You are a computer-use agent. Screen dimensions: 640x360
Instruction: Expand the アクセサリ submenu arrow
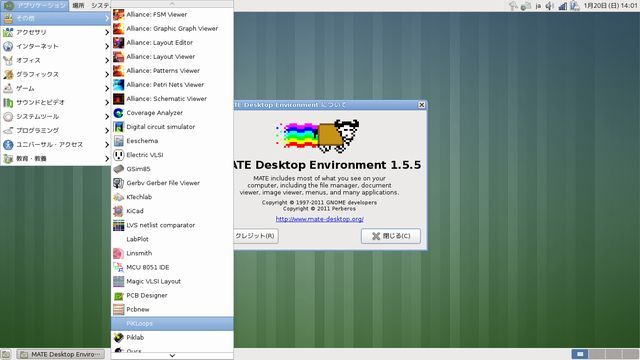point(107,32)
